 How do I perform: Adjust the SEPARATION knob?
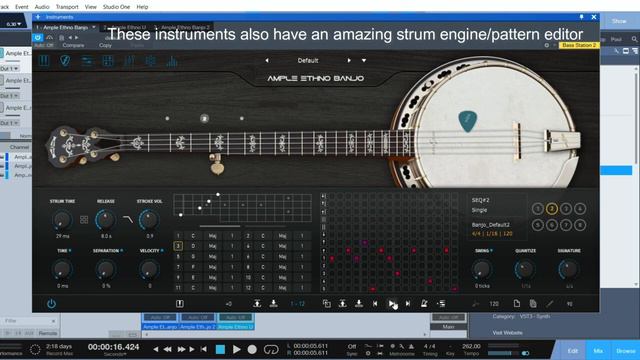(x=105, y=270)
